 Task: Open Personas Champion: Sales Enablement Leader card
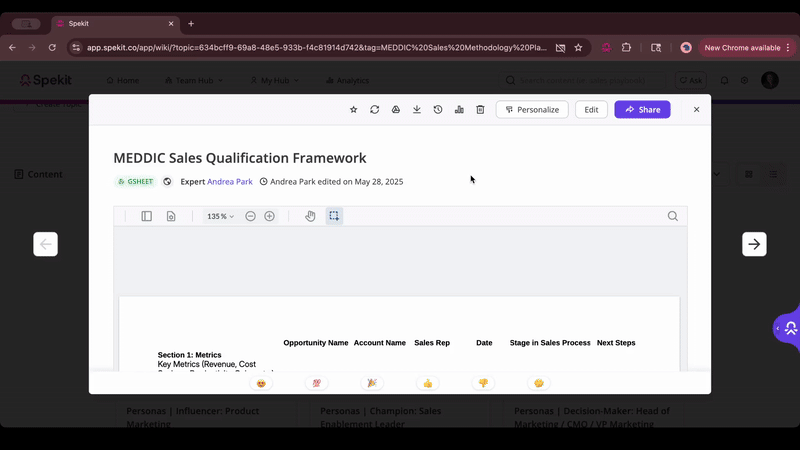[399, 415]
